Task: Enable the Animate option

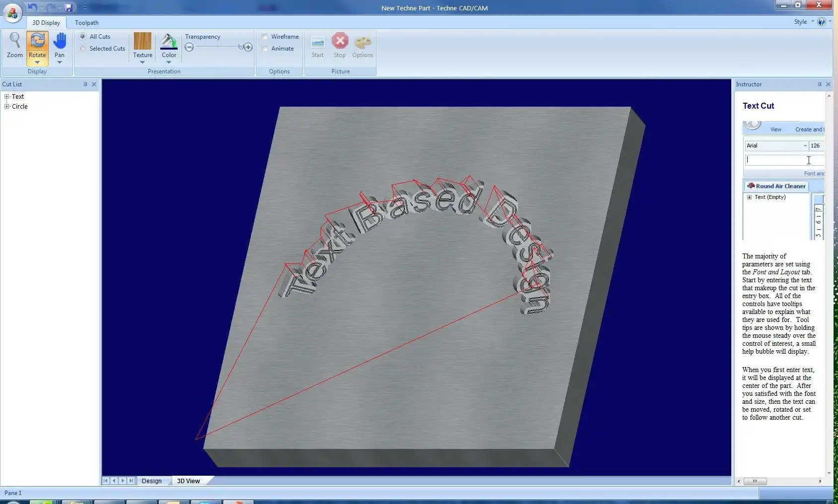Action: (265, 48)
